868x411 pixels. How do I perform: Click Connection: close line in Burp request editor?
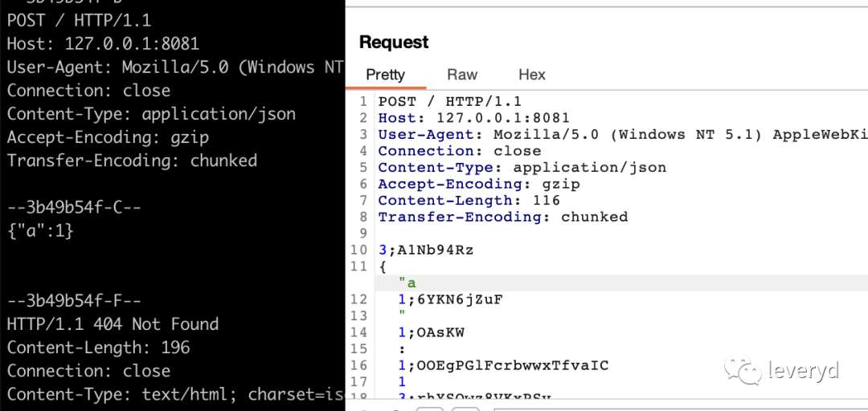[x=460, y=151]
